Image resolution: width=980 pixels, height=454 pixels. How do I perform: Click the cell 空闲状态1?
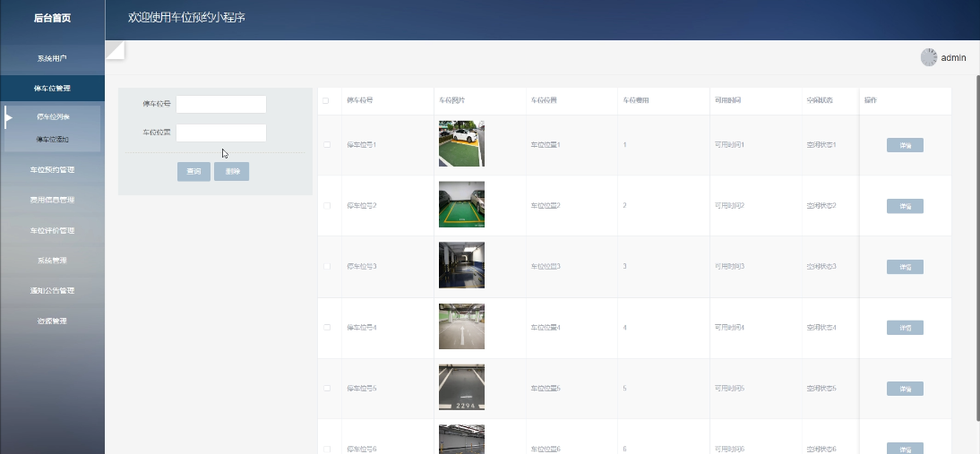(821, 145)
